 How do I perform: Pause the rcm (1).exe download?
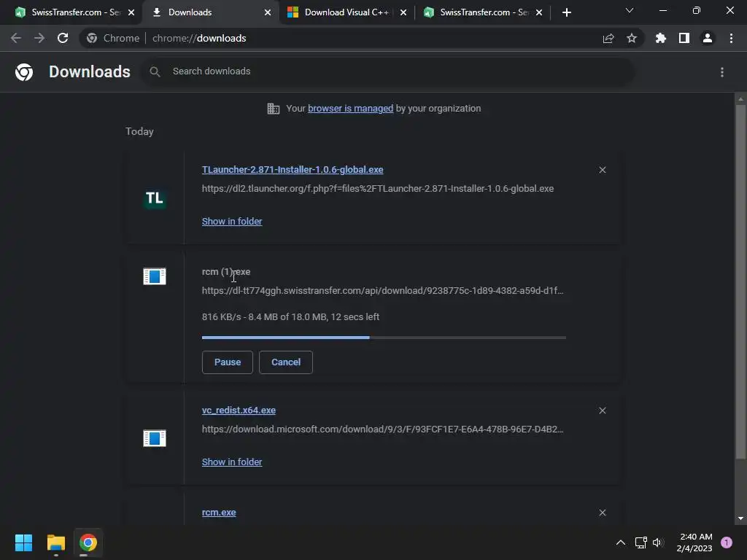[x=228, y=362]
